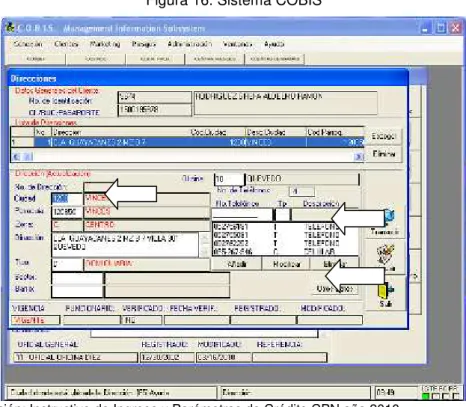Viewport: 466px width, 407px height.
Task: Open the Ayuda menu
Action: (274, 44)
